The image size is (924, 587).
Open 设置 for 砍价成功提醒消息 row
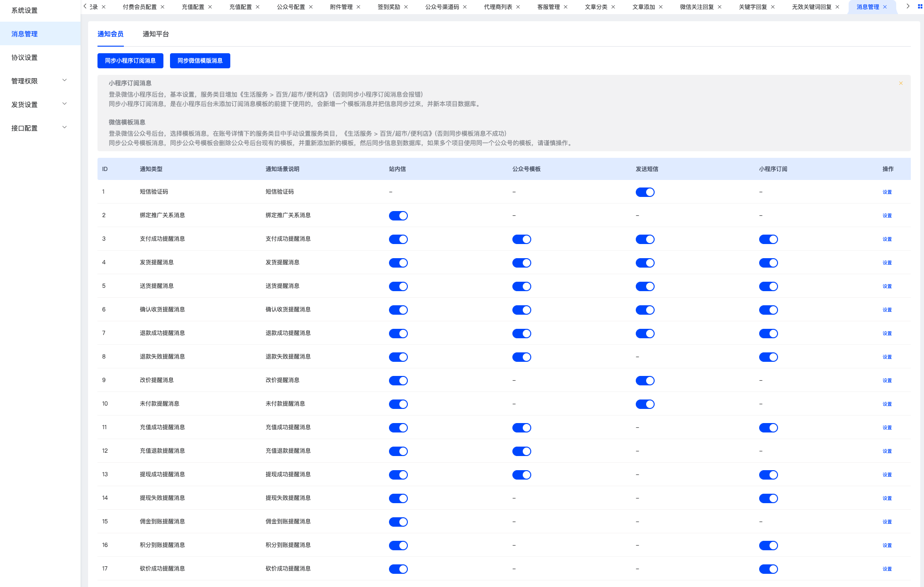887,569
